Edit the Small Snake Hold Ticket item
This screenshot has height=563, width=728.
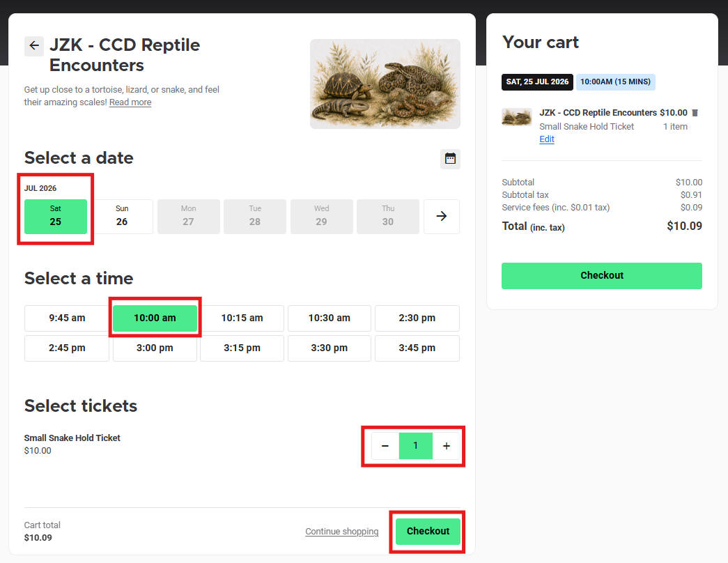click(546, 139)
